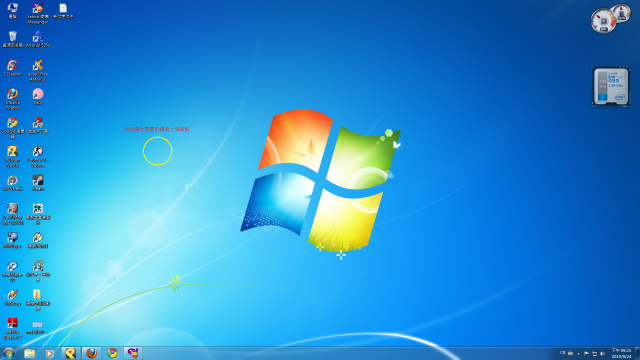This screenshot has width=640, height=360.
Task: Launch CCleaner desktop shortcut
Action: tap(13, 68)
